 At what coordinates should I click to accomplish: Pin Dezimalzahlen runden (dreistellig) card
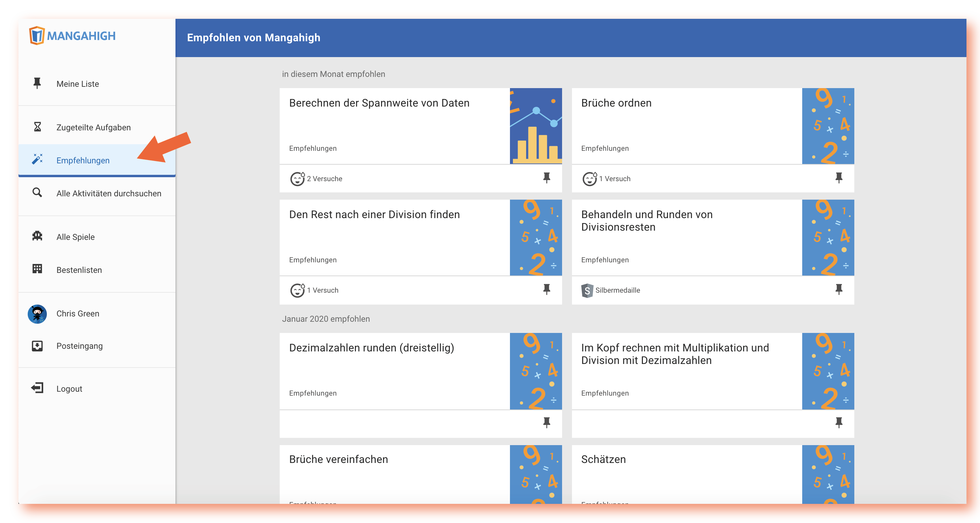tap(546, 422)
